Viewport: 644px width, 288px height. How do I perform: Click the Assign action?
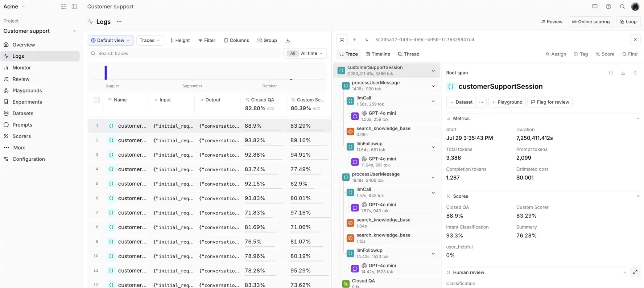point(556,54)
